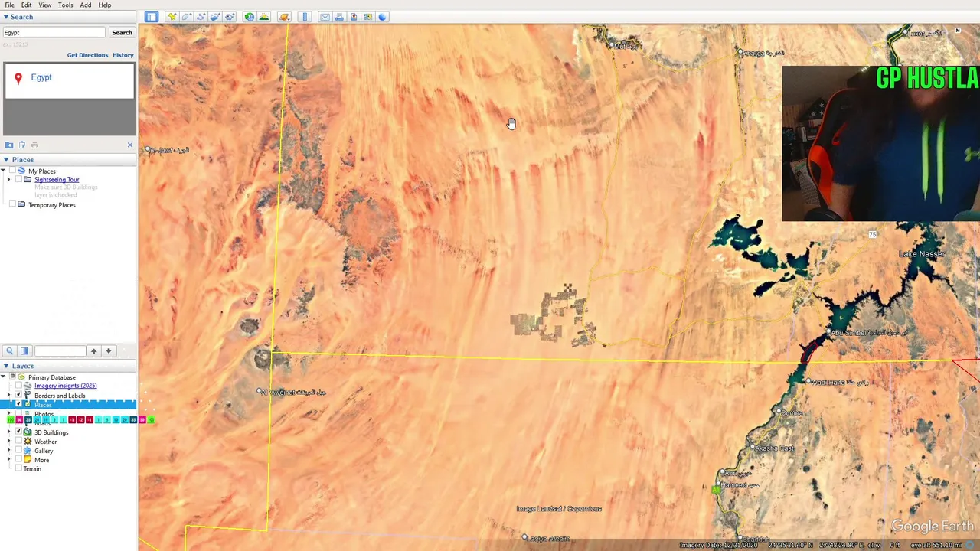Expand the 3D Buildings layer
This screenshot has width=980, height=551.
(9, 432)
